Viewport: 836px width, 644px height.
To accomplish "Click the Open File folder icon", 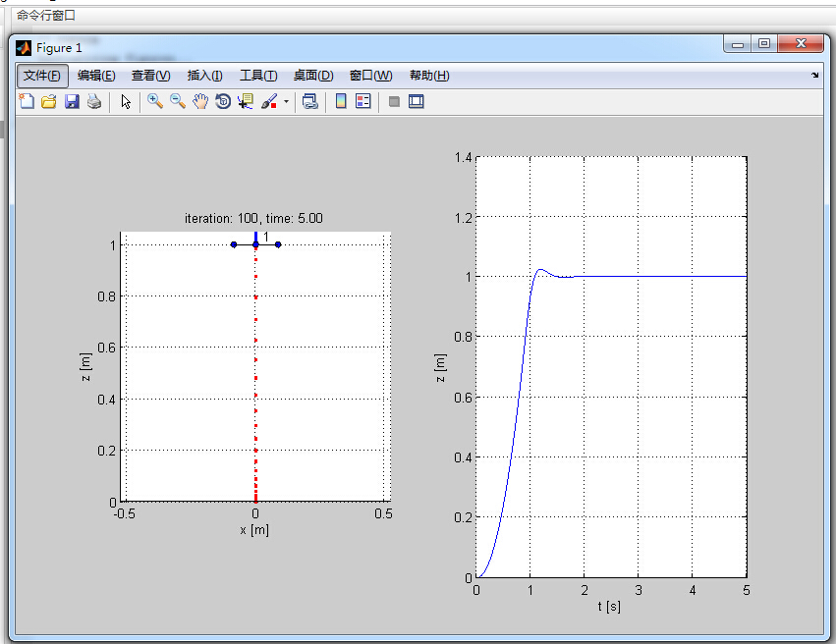I will click(x=48, y=101).
